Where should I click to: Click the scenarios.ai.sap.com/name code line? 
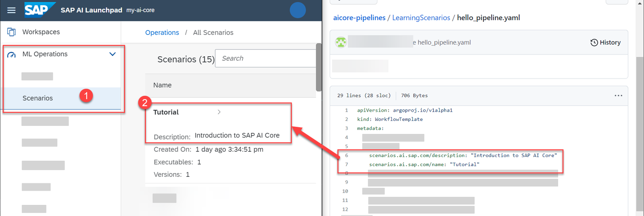(424, 165)
